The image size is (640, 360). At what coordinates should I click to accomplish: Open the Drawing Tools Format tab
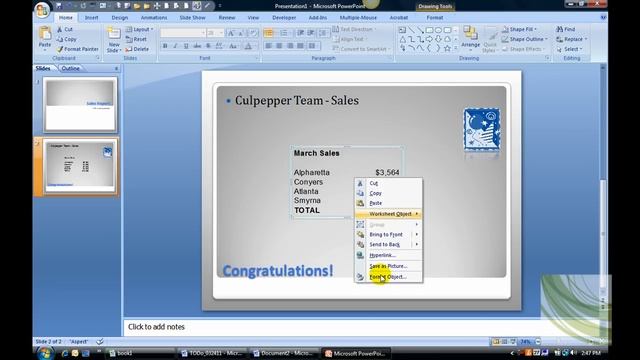click(x=435, y=18)
